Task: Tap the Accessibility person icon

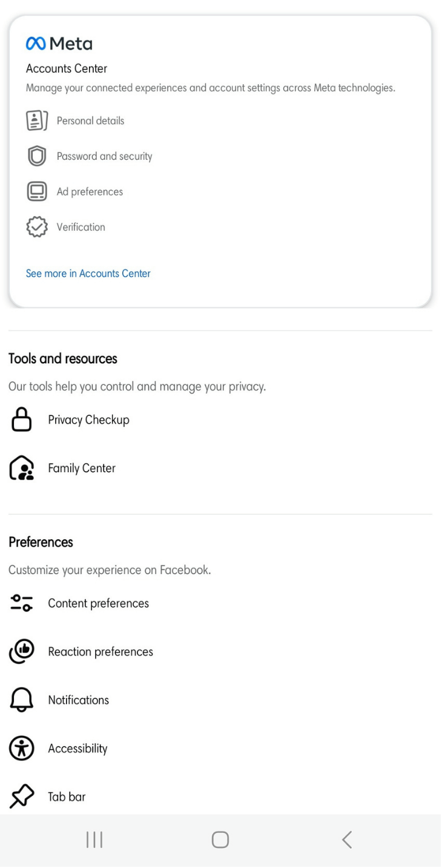Action: click(x=21, y=749)
